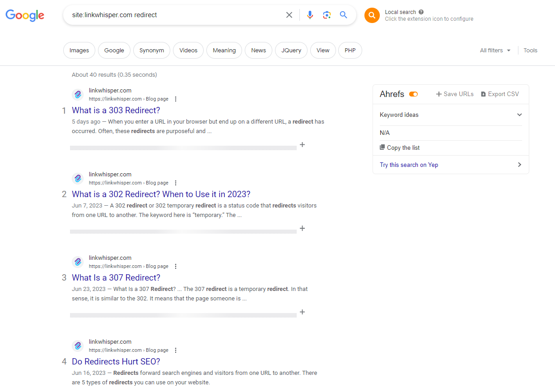Click the plus icon under the 307 Redirect result
The height and width of the screenshot is (392, 555).
[302, 312]
